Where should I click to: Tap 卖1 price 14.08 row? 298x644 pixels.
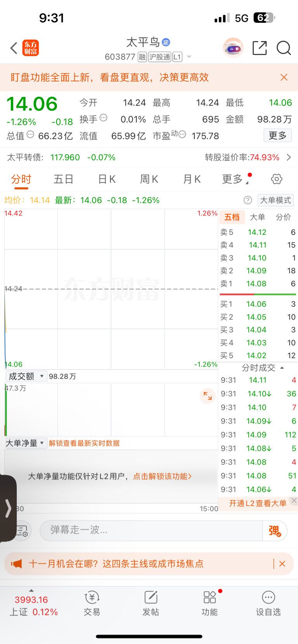click(258, 284)
